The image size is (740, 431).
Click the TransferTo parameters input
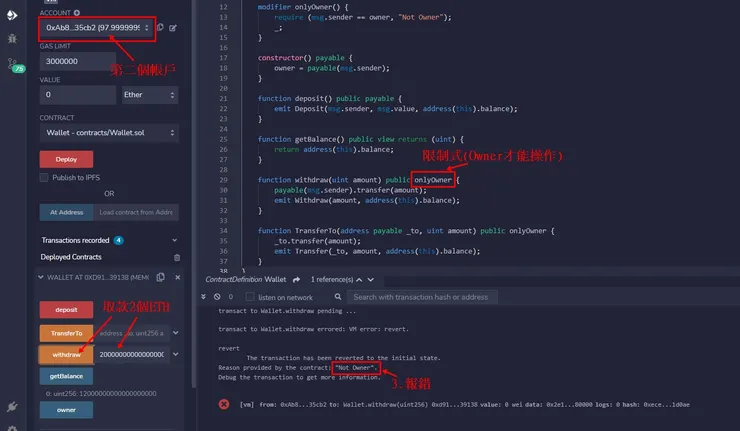132,333
